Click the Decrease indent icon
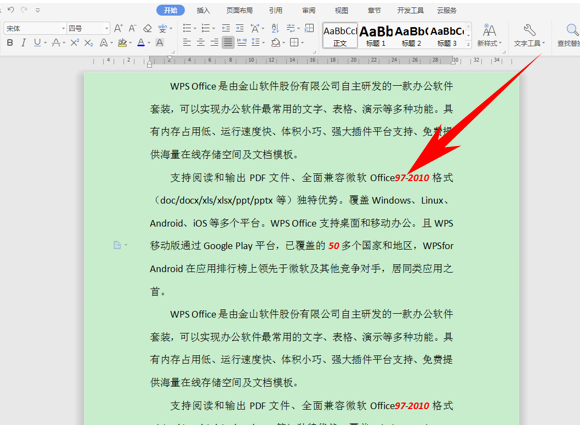 (226, 28)
